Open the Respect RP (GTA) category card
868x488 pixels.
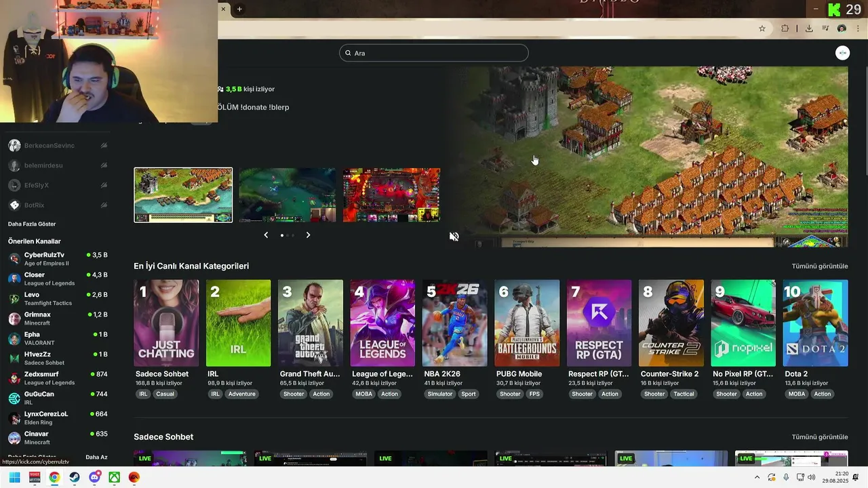(x=599, y=323)
